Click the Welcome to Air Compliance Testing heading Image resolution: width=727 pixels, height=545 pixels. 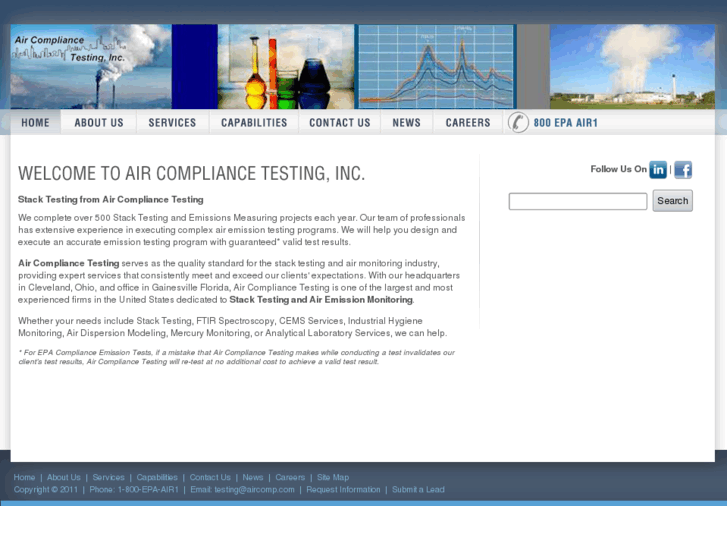click(x=191, y=173)
